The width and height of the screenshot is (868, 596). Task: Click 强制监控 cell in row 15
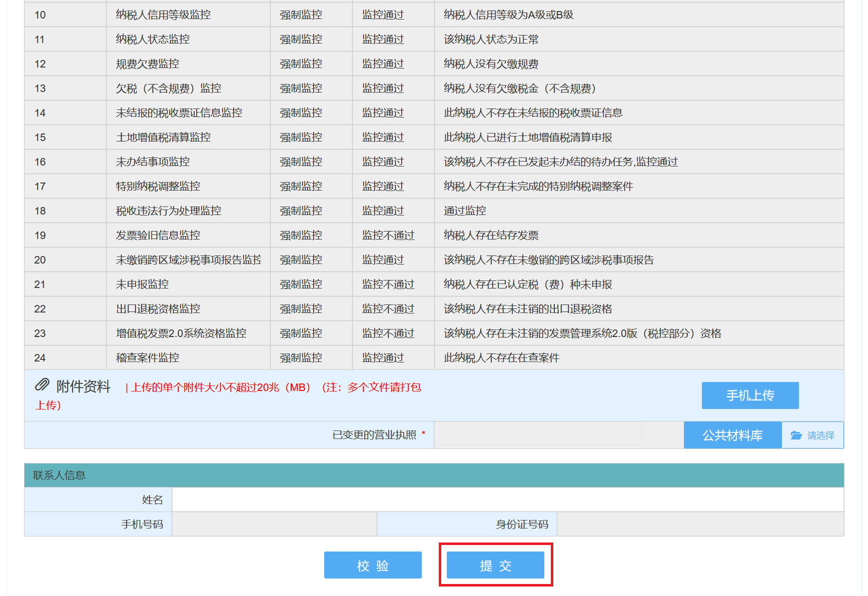311,137
